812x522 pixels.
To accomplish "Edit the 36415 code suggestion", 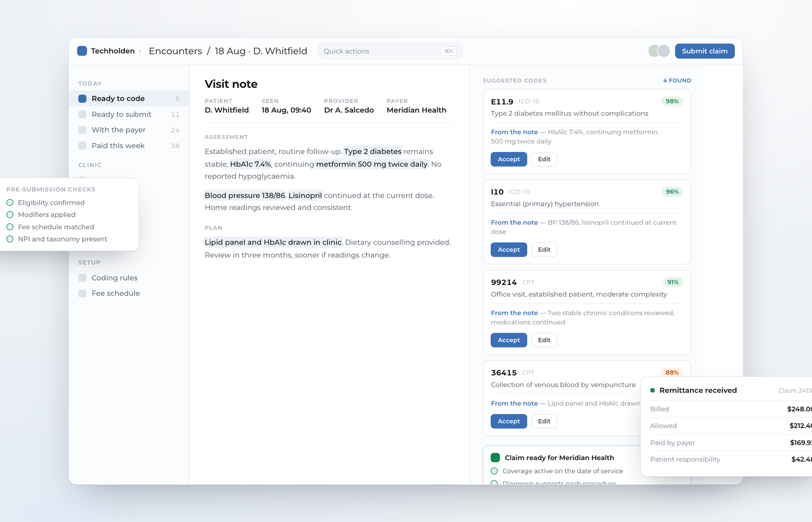I will (544, 421).
